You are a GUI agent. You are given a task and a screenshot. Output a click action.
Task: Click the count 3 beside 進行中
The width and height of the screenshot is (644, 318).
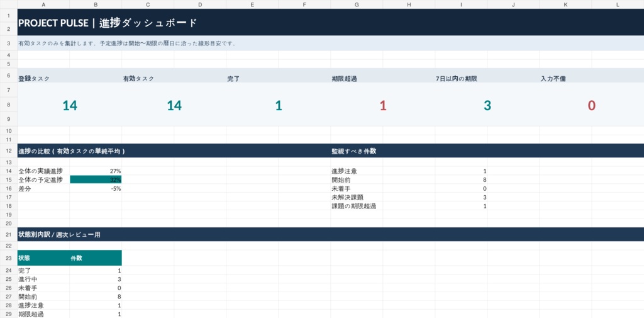[119, 280]
